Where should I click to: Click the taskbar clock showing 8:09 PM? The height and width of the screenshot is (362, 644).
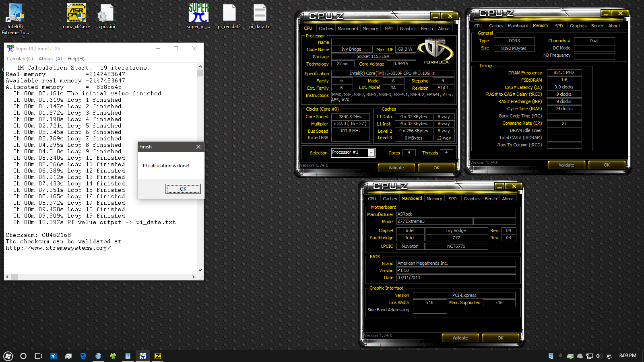(627, 356)
